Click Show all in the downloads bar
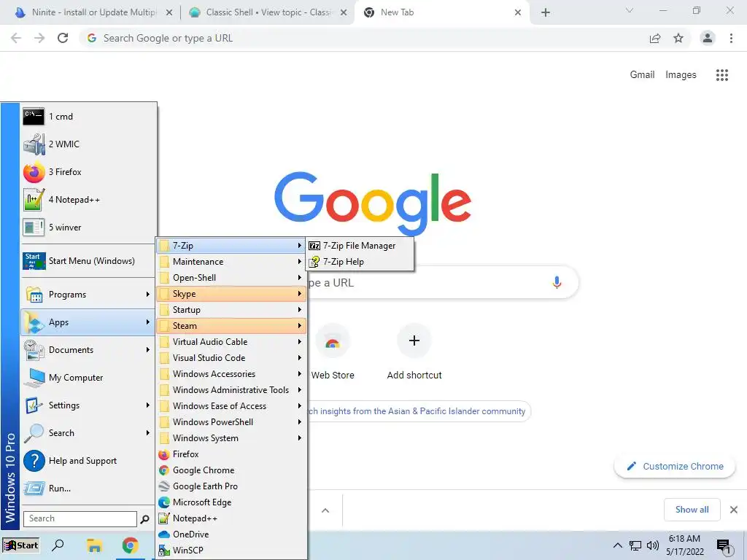Viewport: 747px width, 560px height. (x=692, y=510)
